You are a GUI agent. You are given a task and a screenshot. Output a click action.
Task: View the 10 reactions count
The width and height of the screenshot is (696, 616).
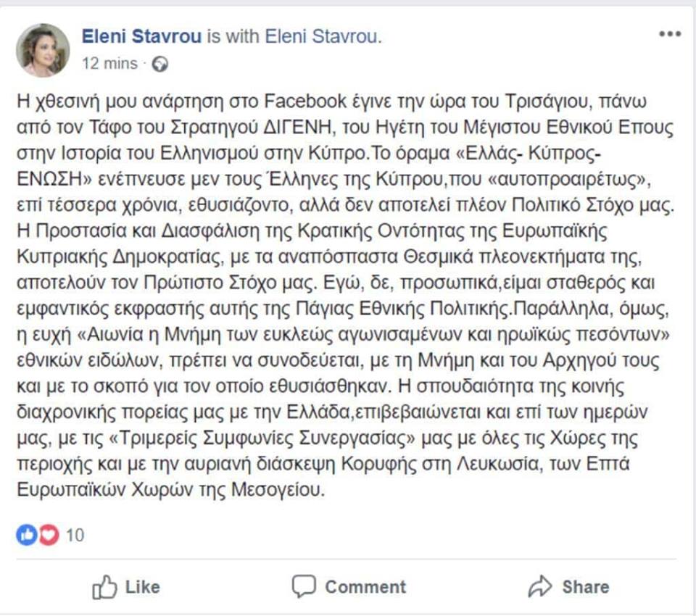(75, 536)
